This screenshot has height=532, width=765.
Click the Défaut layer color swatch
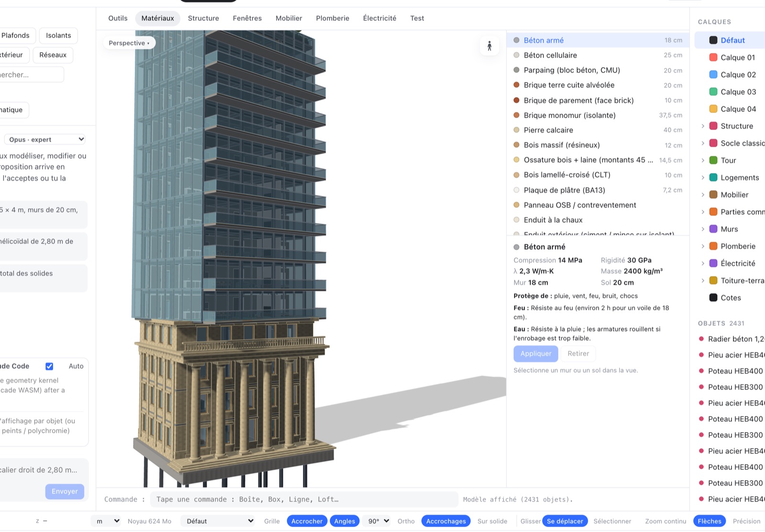(x=713, y=40)
